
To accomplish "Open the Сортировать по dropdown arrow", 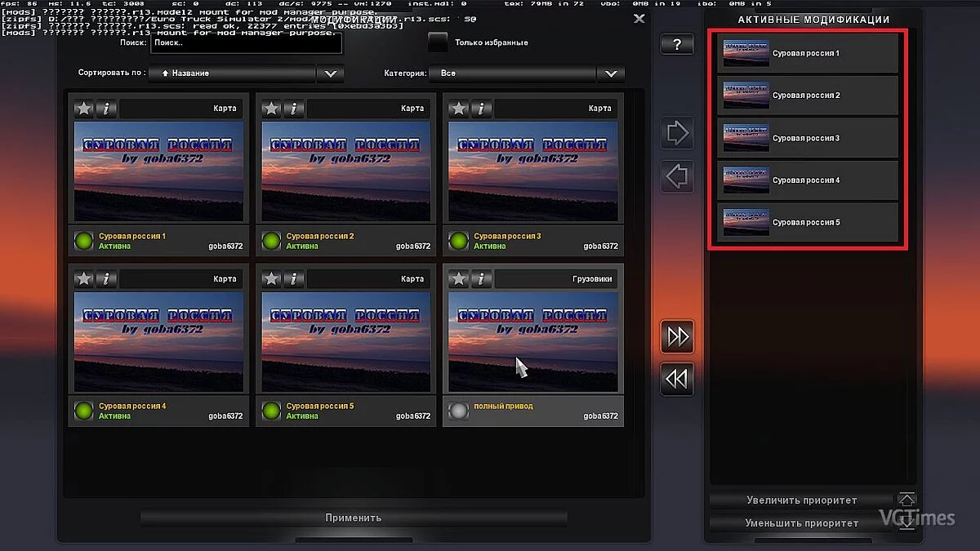I will [x=330, y=73].
